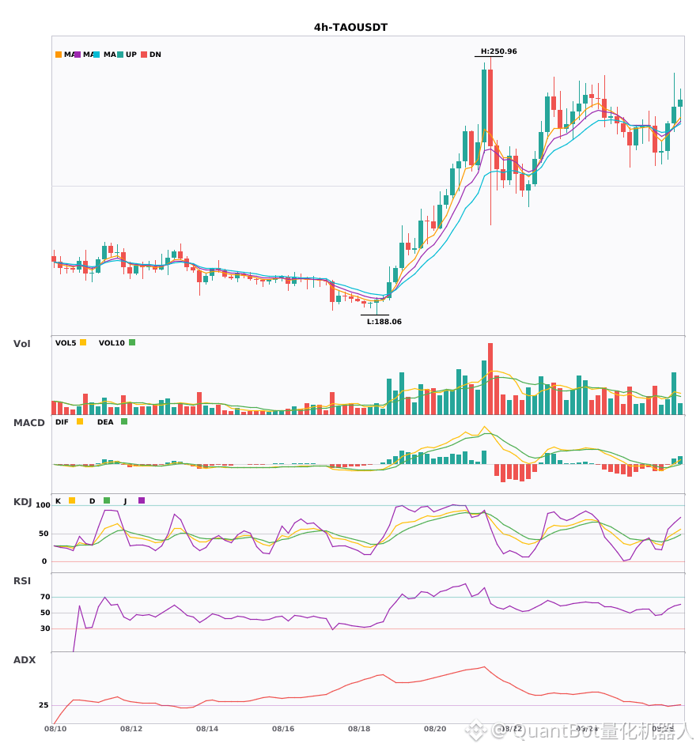Click the 08/20 date label
Image resolution: width=700 pixels, height=751 pixels.
pyautogui.click(x=435, y=729)
